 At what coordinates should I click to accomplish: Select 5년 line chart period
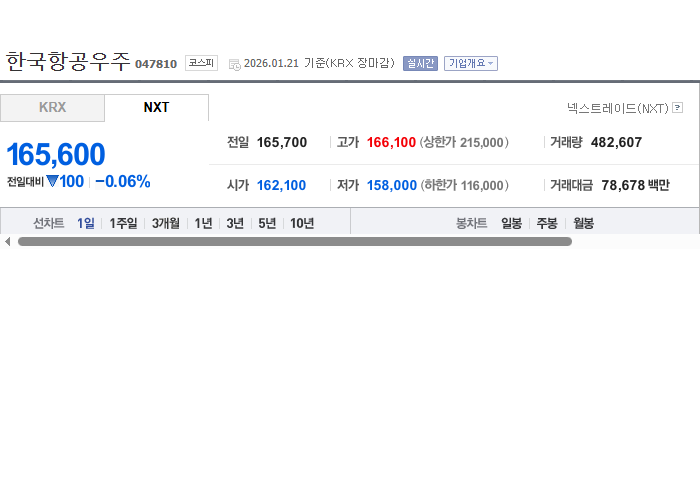(267, 223)
